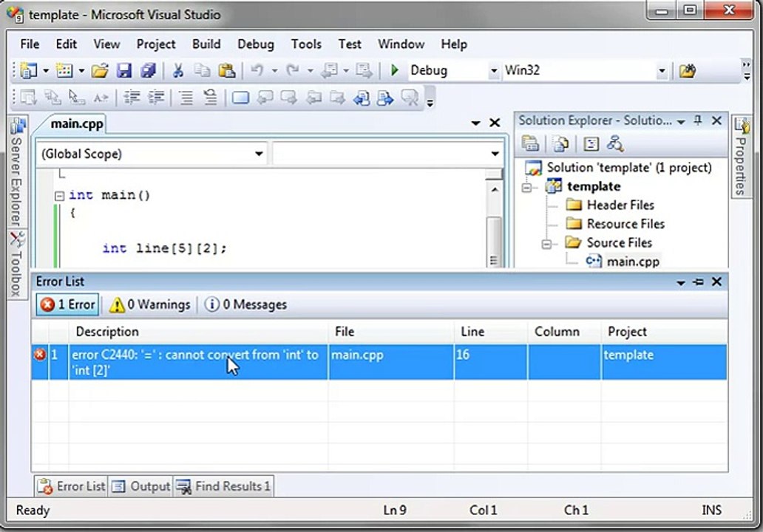Collapse the template project node

[527, 187]
